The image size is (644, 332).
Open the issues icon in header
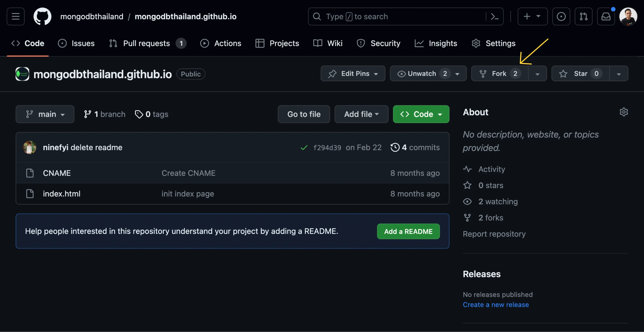[x=561, y=16]
